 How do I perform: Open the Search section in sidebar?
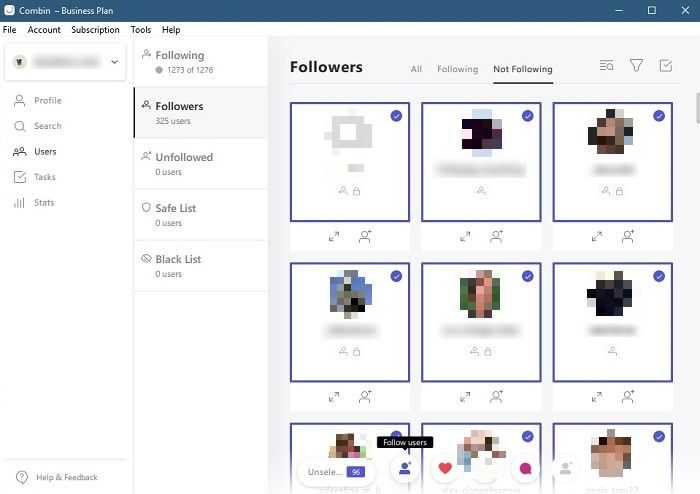pyautogui.click(x=38, y=126)
